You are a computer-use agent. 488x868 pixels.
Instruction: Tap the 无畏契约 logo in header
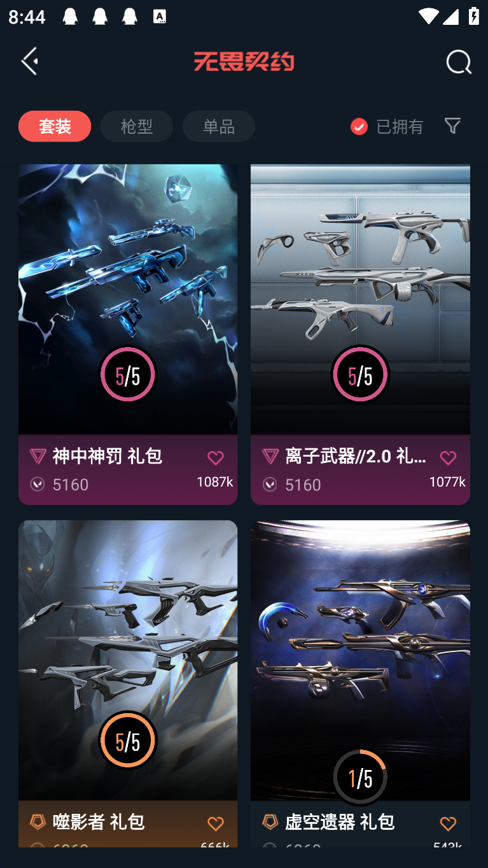point(244,62)
